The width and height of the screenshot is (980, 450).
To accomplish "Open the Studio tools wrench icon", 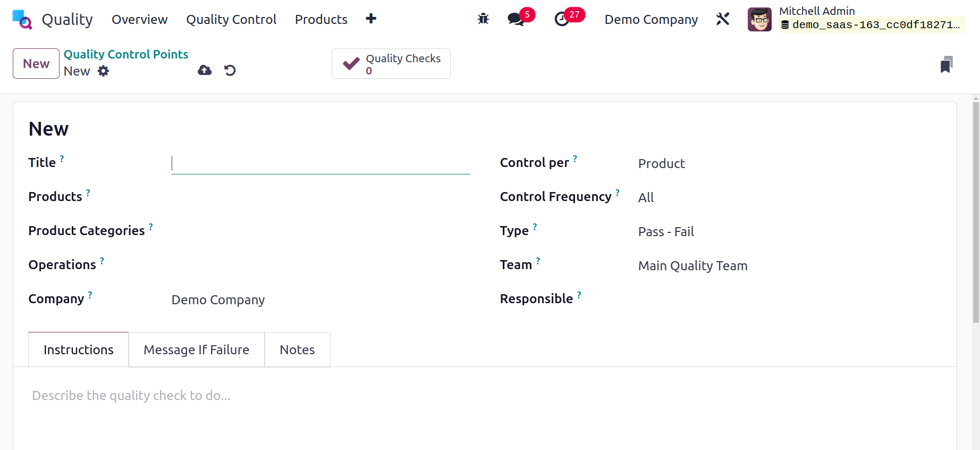I will pyautogui.click(x=723, y=19).
